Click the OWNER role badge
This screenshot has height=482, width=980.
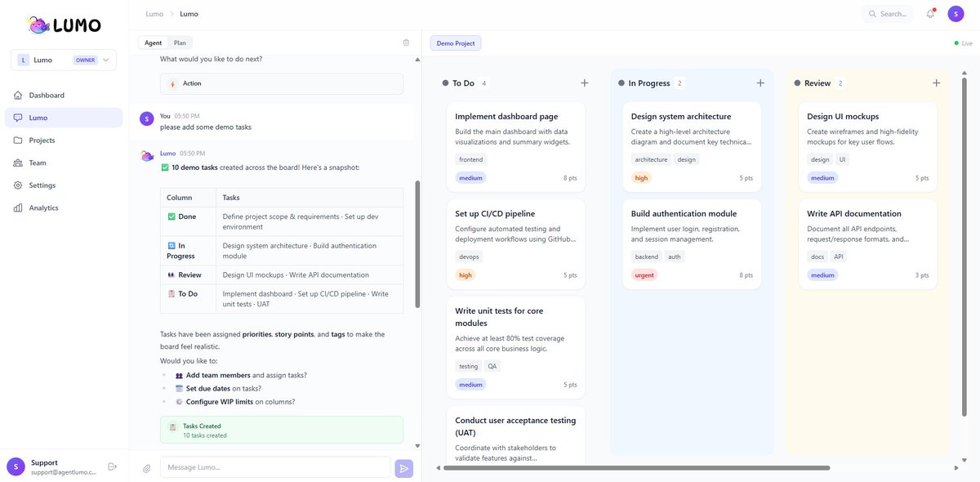tap(85, 60)
